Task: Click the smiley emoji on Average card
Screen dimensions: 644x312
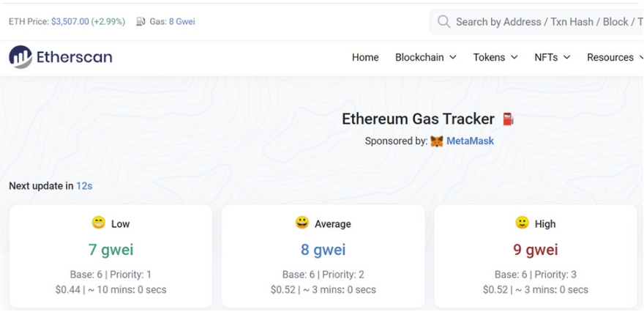Action: pyautogui.click(x=302, y=223)
